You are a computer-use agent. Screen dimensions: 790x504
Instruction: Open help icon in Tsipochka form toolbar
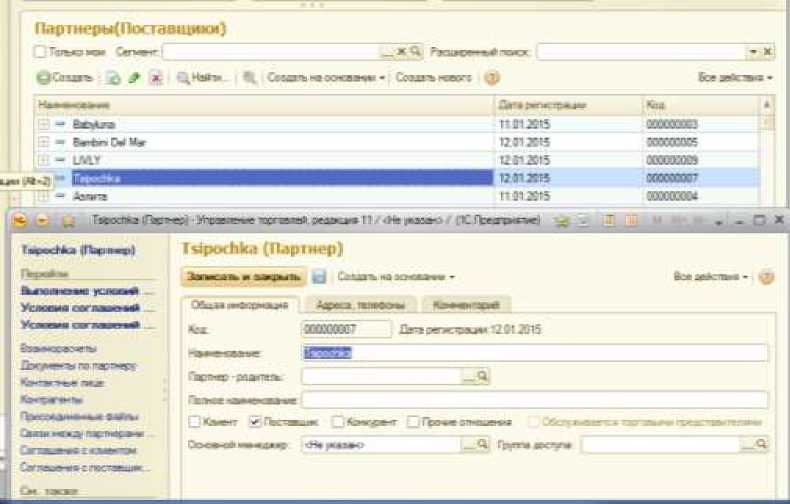click(x=766, y=277)
